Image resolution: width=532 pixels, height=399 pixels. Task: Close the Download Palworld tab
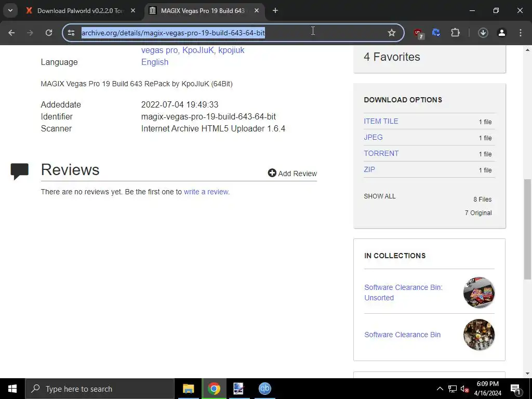click(x=133, y=10)
